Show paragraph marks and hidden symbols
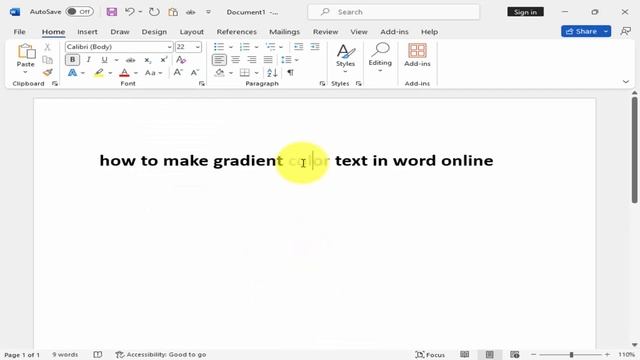Screen dimensions: 640x360 (290, 73)
